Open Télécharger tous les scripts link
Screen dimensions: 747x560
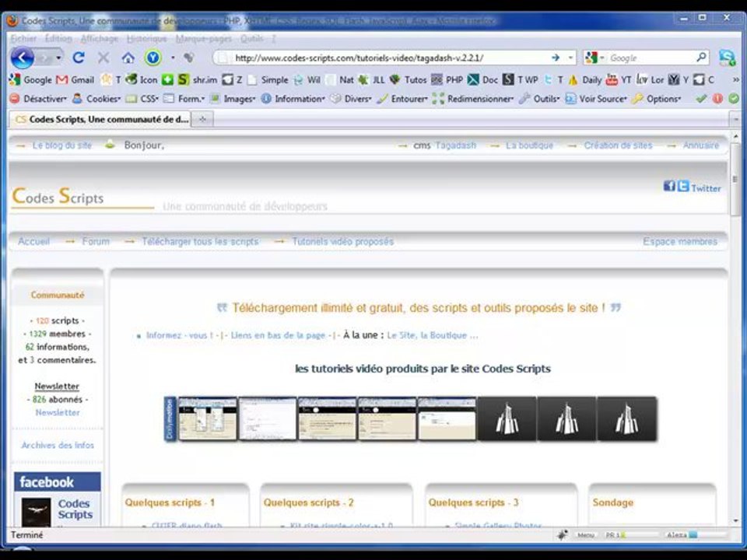[x=200, y=241]
